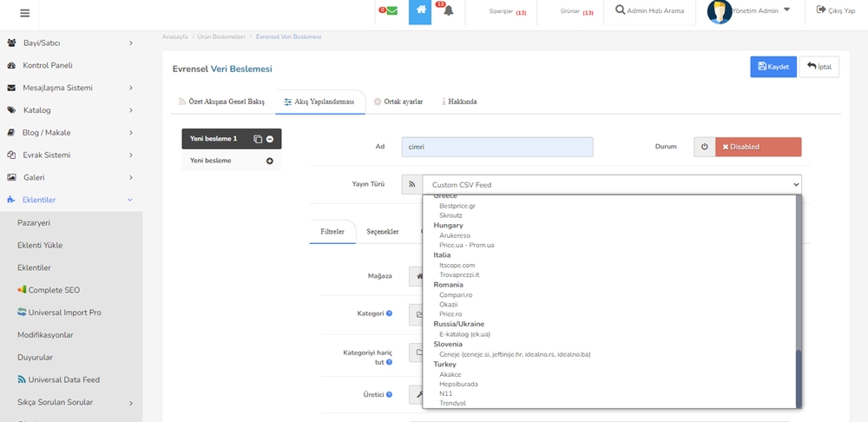Expand Blog / Makale sidebar menu

71,132
